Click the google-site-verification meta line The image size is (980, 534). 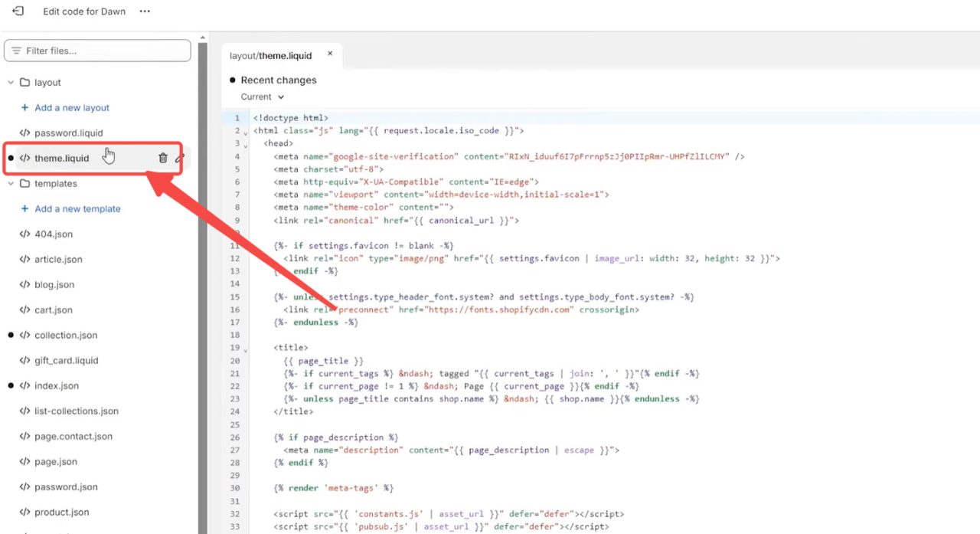coord(509,156)
